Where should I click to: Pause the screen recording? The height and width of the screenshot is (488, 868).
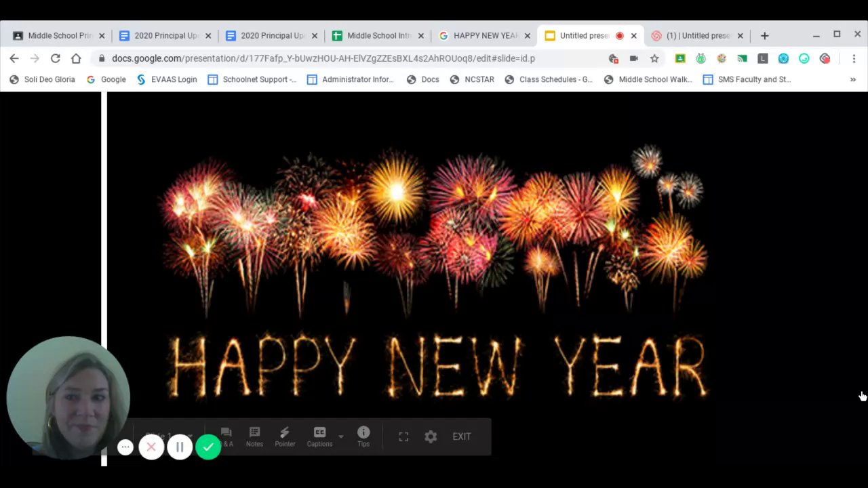point(180,447)
